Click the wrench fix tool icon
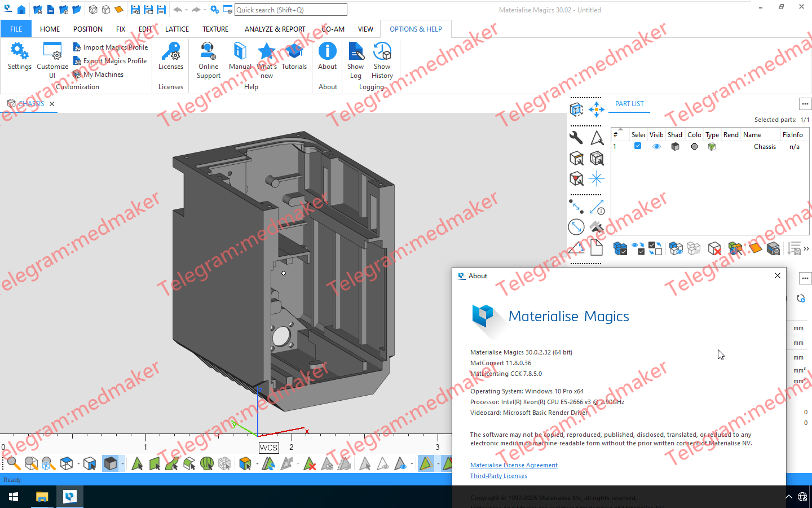 (576, 138)
